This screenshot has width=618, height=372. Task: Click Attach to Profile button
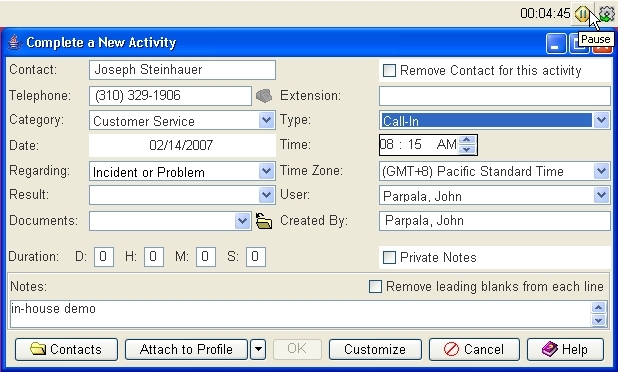tap(186, 349)
